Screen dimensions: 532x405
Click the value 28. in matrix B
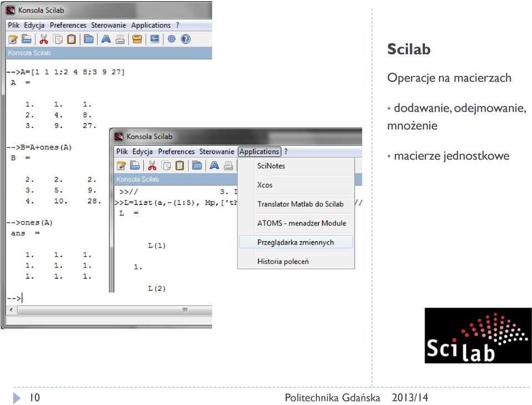[94, 201]
